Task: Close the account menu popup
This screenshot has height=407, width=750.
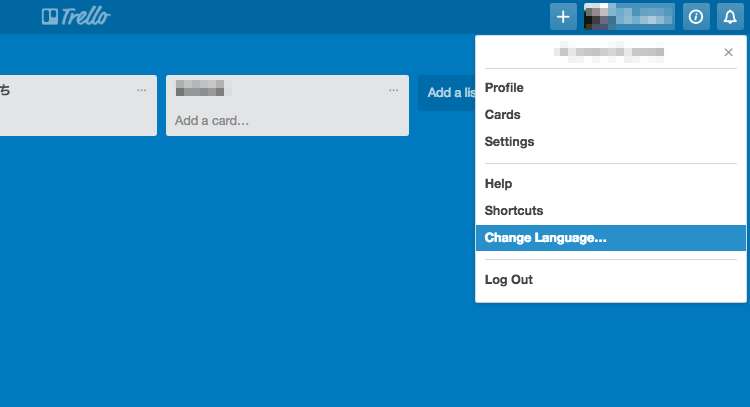Action: tap(728, 52)
